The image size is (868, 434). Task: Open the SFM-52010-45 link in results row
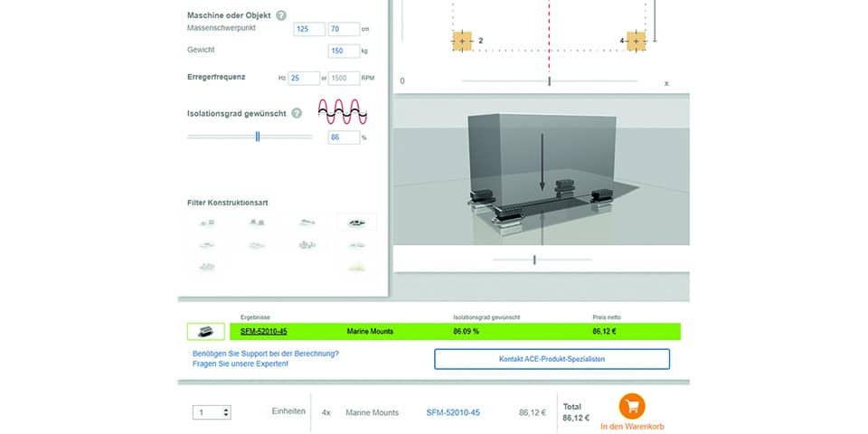[264, 332]
